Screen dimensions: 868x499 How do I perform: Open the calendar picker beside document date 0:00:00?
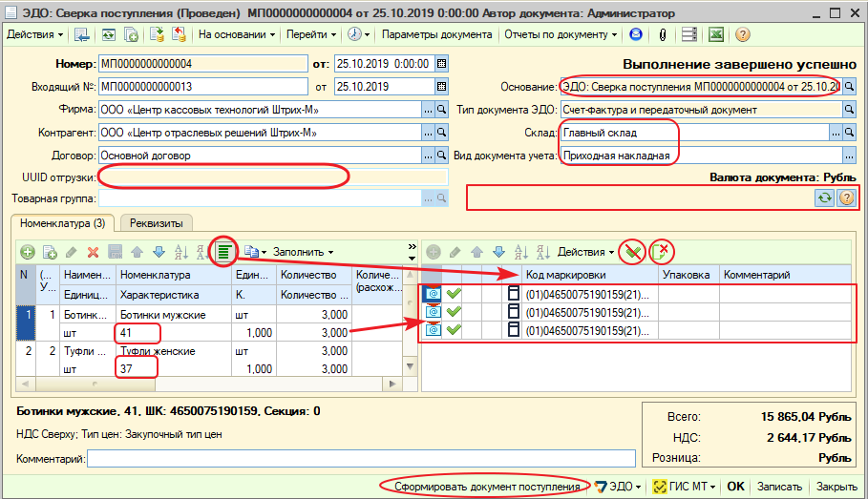[441, 65]
